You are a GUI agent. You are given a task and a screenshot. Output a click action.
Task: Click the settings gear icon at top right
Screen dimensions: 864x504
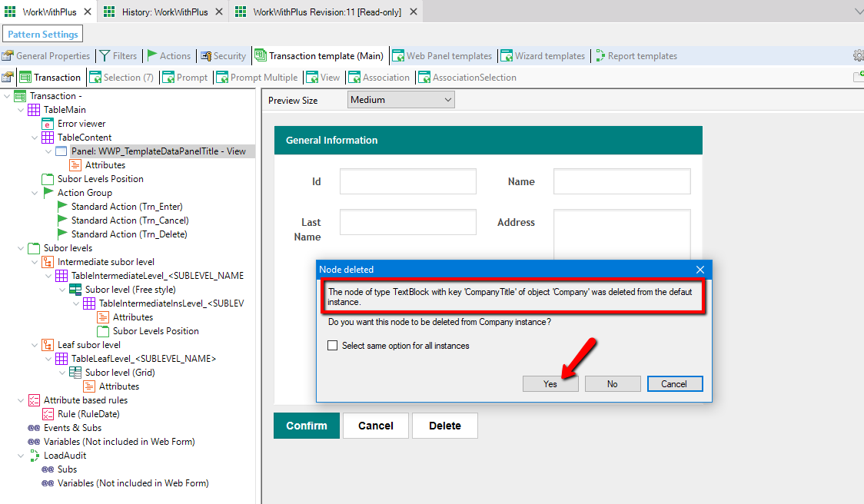858,56
